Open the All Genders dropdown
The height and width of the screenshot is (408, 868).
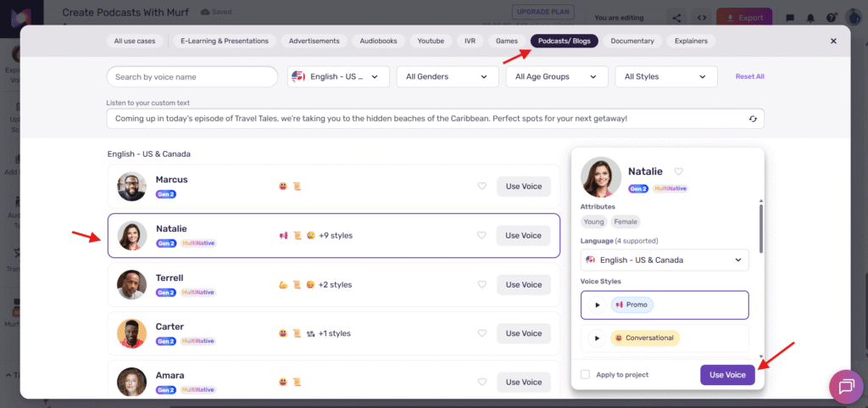pos(448,76)
